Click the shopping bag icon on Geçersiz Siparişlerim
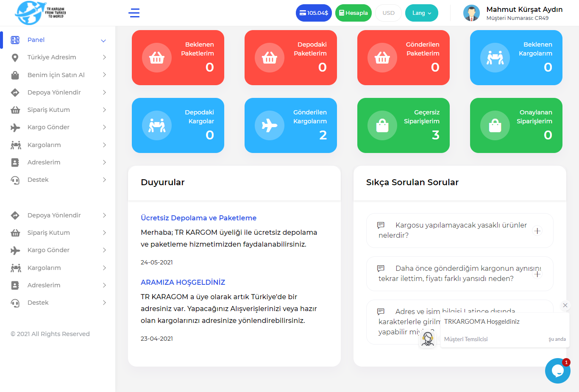579x392 pixels. point(382,125)
